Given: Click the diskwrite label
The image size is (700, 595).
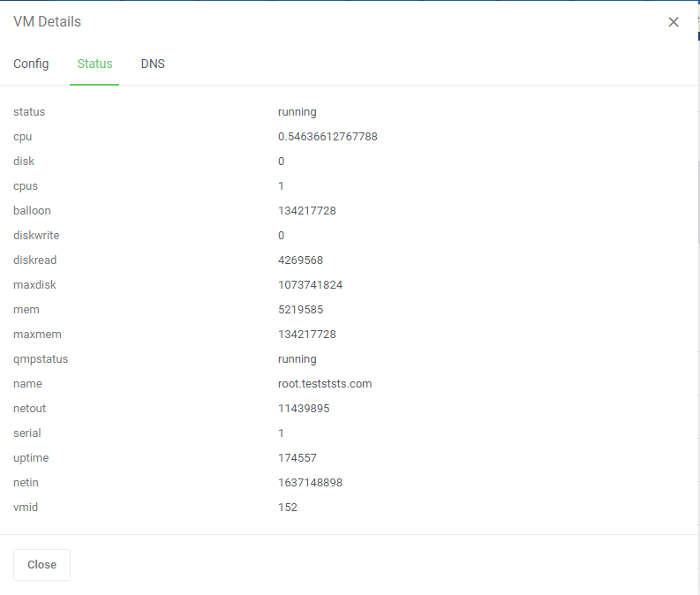Looking at the screenshot, I should tap(36, 235).
